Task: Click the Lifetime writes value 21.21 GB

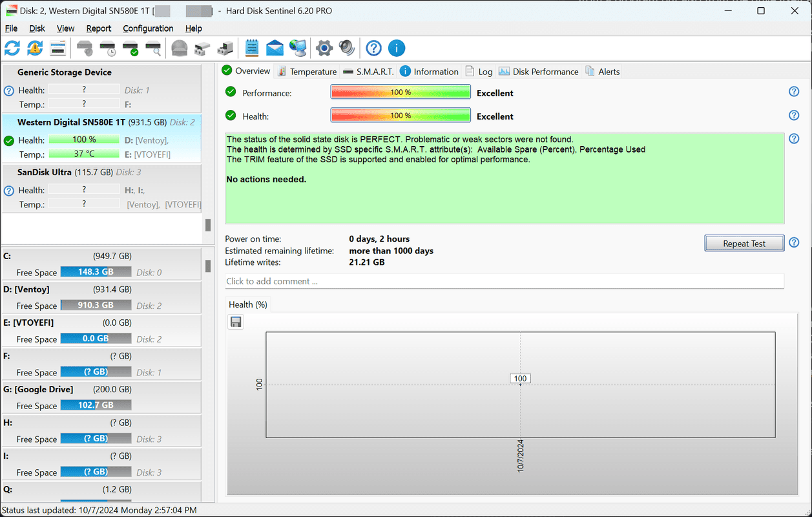Action: [x=367, y=262]
